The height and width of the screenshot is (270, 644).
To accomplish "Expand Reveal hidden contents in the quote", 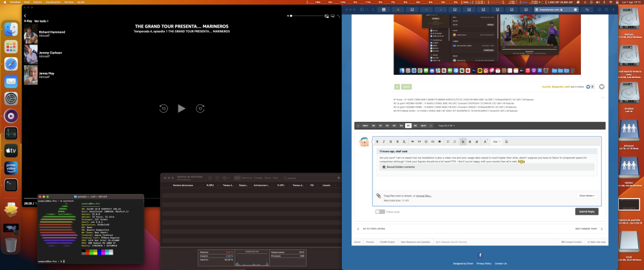I will (x=400, y=167).
